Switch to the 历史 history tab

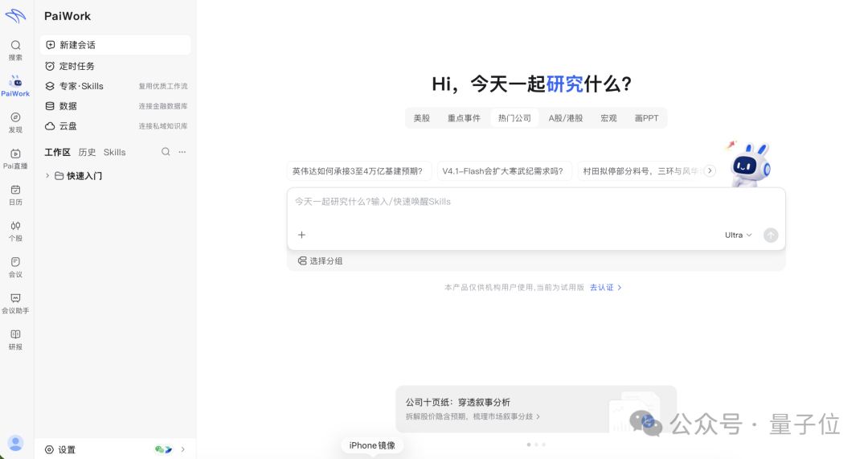click(x=87, y=152)
